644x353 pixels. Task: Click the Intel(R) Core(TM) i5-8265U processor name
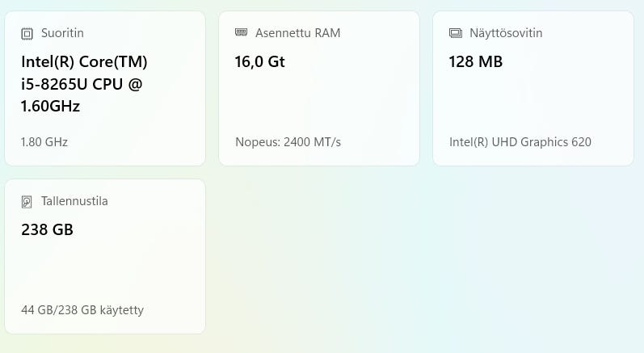pos(84,84)
